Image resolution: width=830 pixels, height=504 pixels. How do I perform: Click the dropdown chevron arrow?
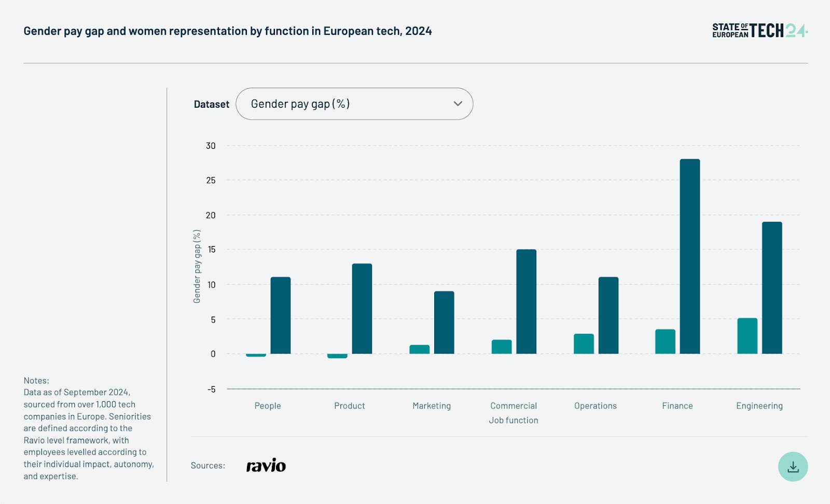point(458,104)
